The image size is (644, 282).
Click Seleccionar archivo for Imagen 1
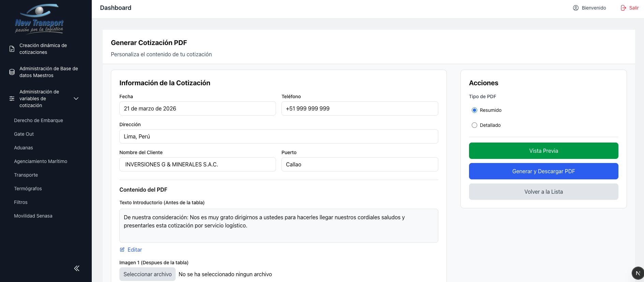[x=147, y=274]
